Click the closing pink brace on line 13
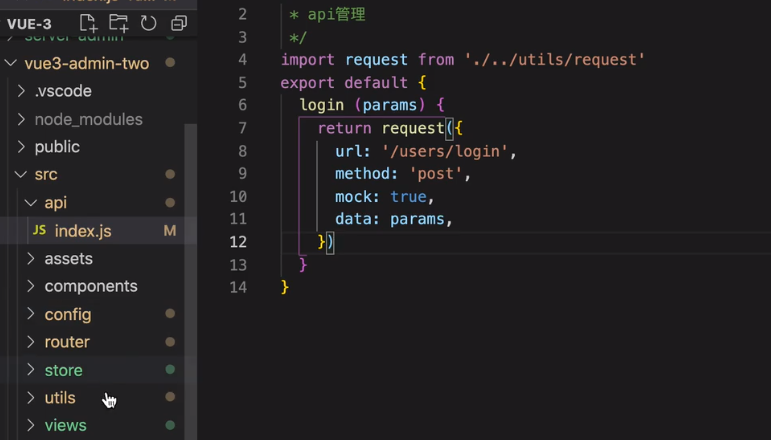This screenshot has height=440, width=771. pos(303,264)
